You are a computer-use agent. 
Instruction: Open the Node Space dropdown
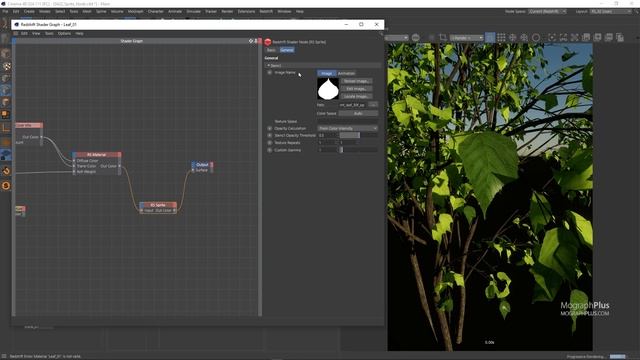547,11
